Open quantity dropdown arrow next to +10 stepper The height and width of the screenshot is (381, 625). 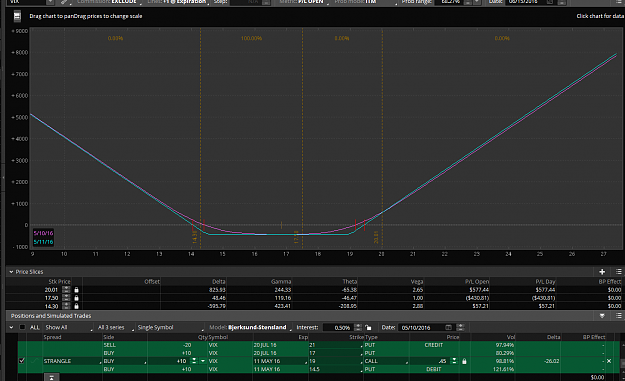[x=202, y=361]
